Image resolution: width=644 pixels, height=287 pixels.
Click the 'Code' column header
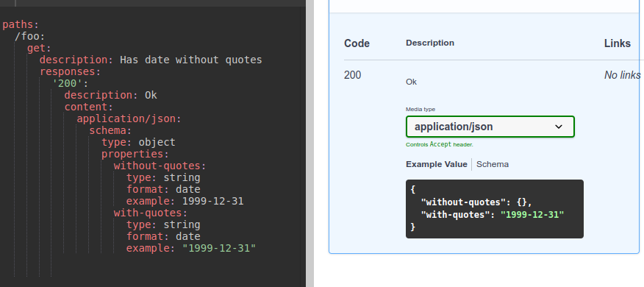pyautogui.click(x=357, y=43)
